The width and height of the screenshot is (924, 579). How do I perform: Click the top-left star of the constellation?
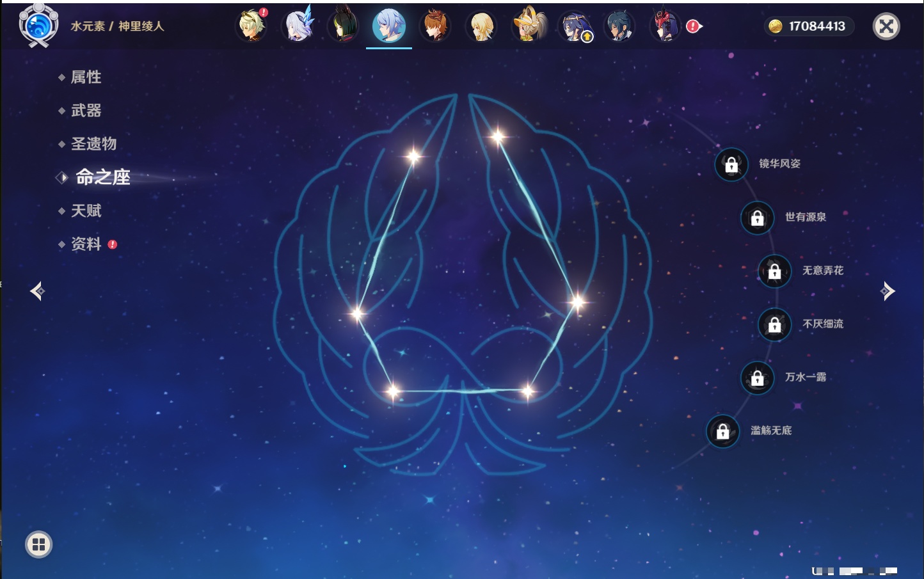pos(413,156)
